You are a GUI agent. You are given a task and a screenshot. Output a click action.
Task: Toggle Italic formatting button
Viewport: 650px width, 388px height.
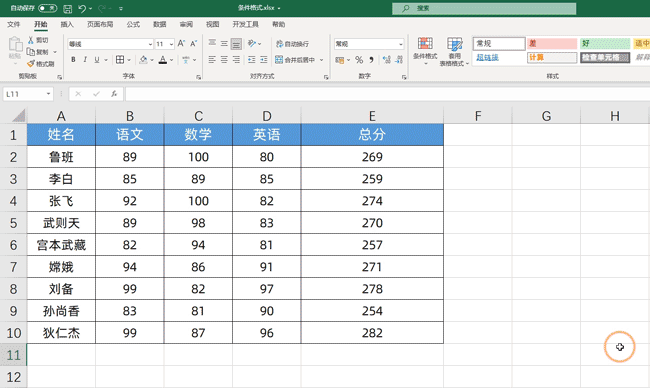pyautogui.click(x=85, y=60)
